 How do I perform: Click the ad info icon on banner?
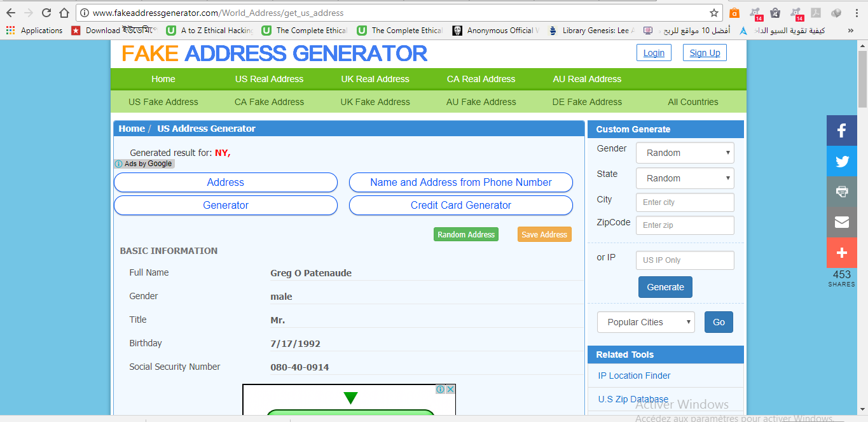click(440, 389)
